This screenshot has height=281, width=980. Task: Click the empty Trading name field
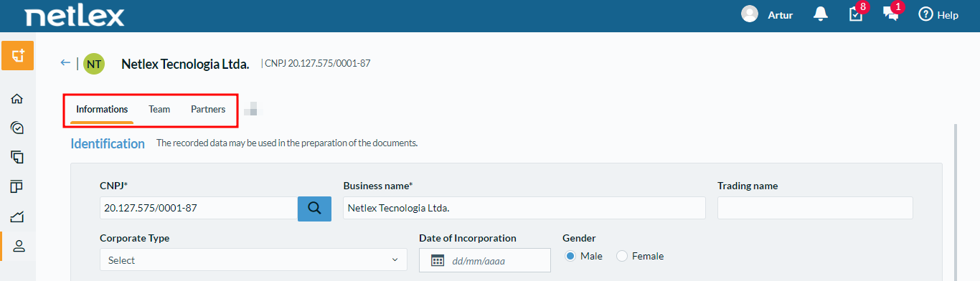click(x=815, y=208)
